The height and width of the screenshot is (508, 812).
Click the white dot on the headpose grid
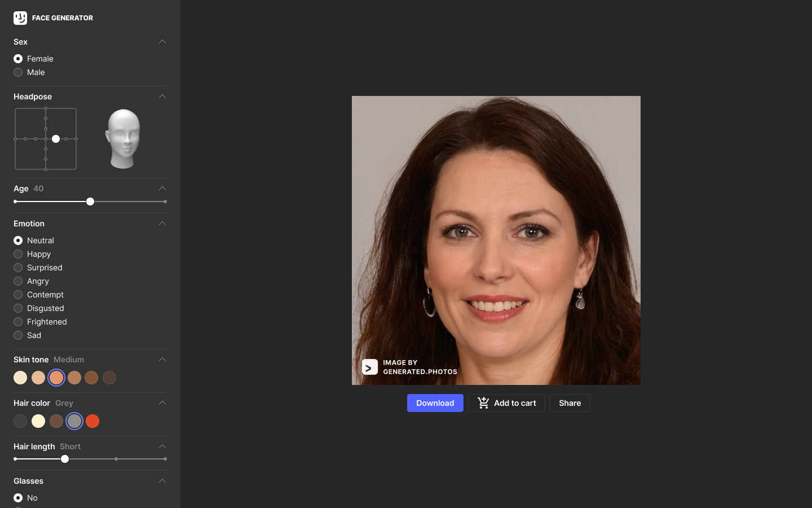56,139
